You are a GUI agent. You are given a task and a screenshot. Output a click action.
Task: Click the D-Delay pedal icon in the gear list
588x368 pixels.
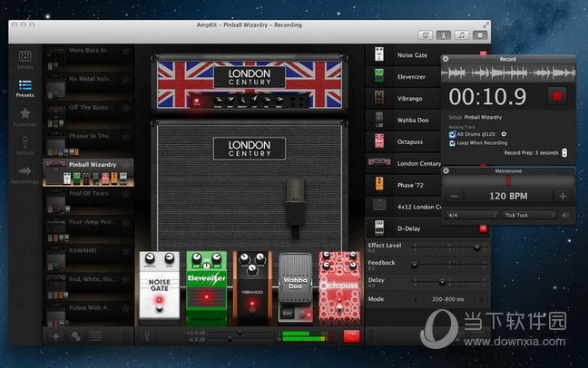pyautogui.click(x=379, y=228)
